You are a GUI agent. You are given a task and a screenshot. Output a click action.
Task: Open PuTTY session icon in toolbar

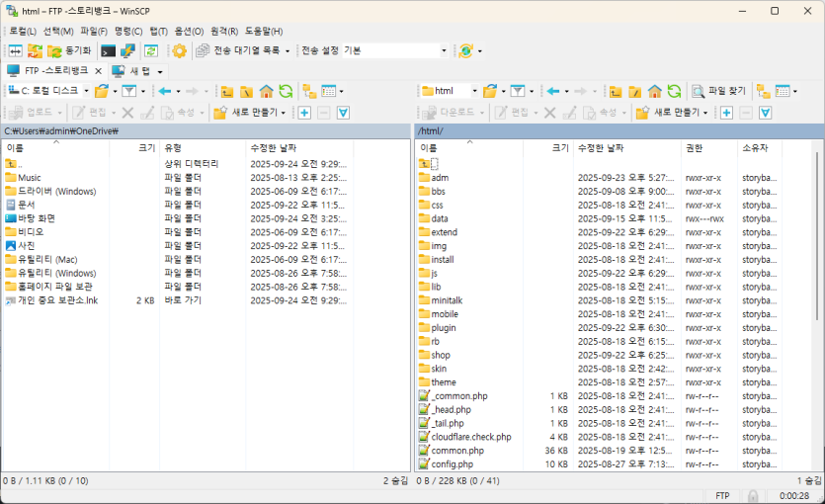click(128, 50)
